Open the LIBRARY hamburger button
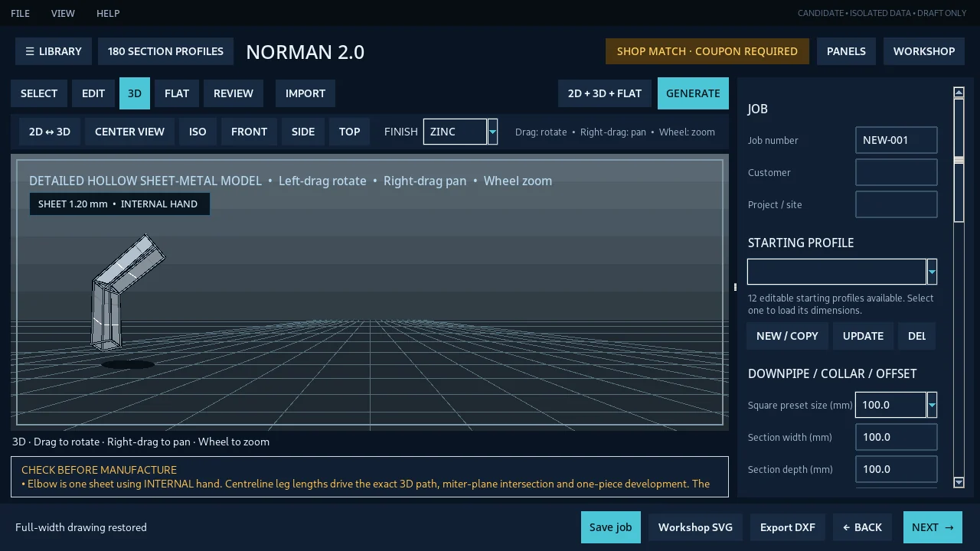The image size is (980, 551). (x=54, y=51)
